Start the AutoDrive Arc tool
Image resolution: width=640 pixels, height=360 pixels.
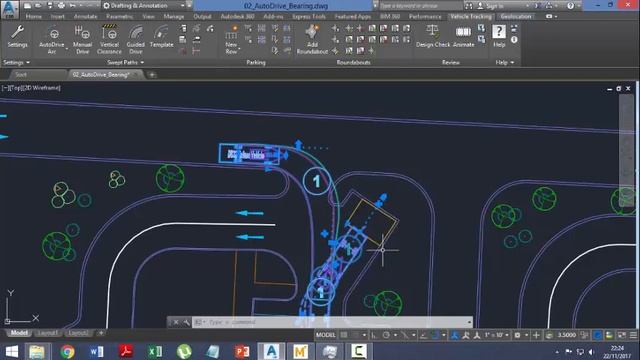[x=52, y=40]
